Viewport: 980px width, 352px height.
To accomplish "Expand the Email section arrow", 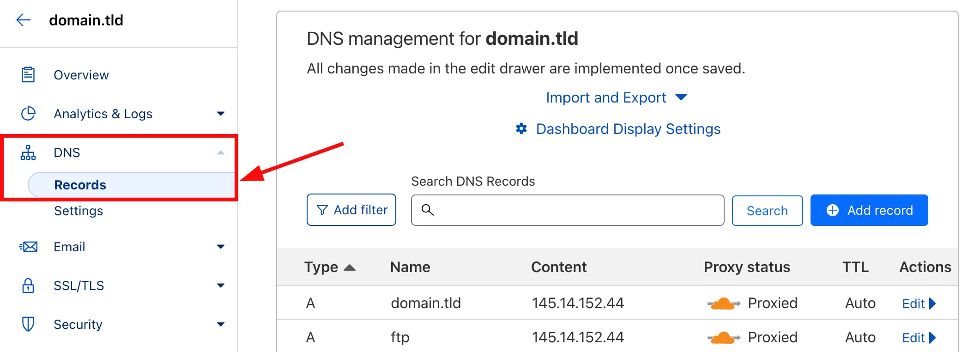I will [x=221, y=247].
